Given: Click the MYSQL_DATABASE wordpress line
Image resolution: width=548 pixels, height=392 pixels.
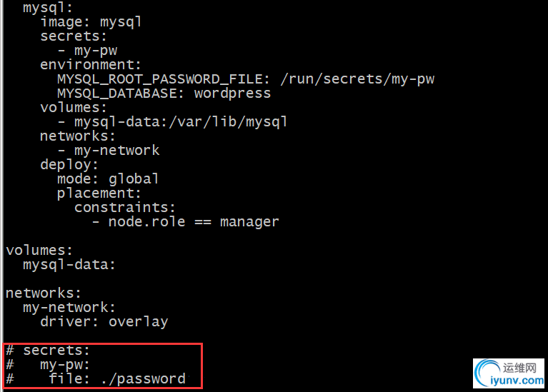Looking at the screenshot, I should pyautogui.click(x=164, y=94).
